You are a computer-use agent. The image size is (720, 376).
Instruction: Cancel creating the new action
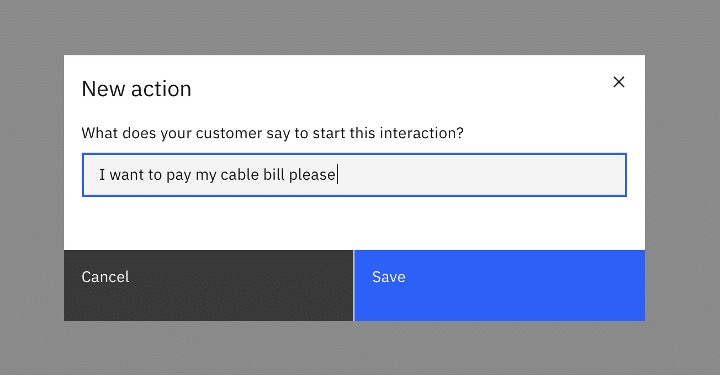click(x=208, y=286)
